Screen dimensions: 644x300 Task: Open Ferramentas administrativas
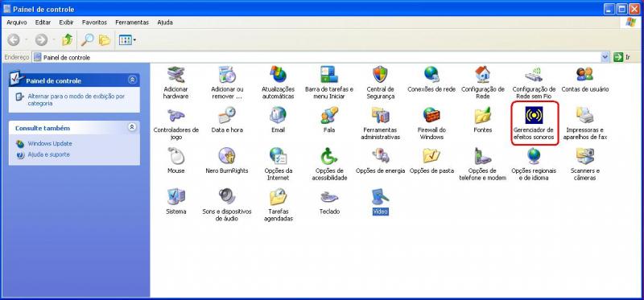point(380,123)
